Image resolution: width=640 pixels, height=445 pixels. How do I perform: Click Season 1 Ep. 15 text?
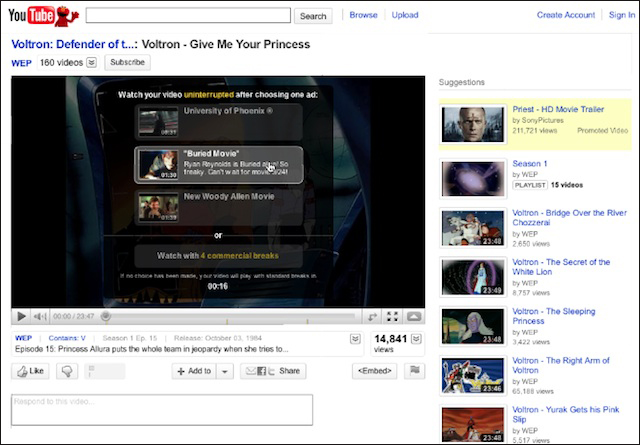[x=130, y=338]
